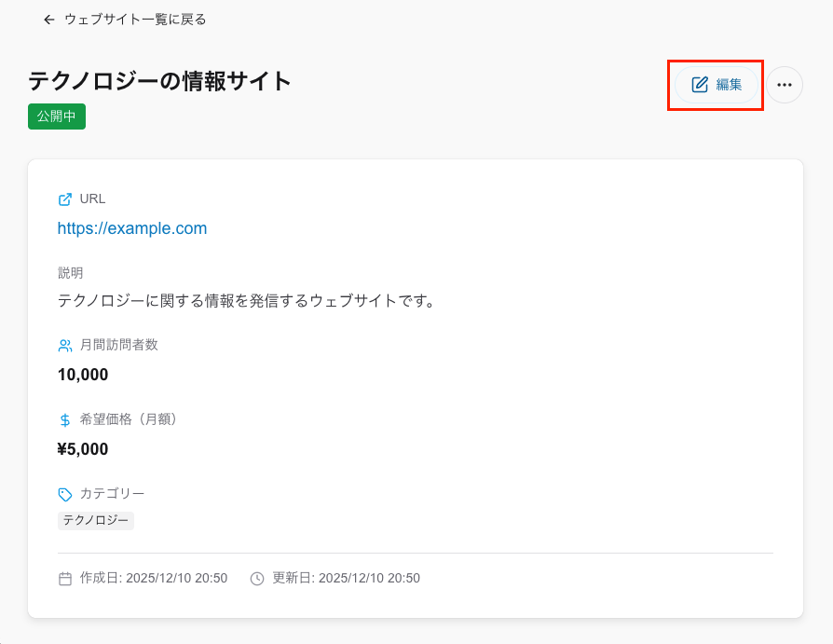Open the three-dot more options menu

click(785, 85)
